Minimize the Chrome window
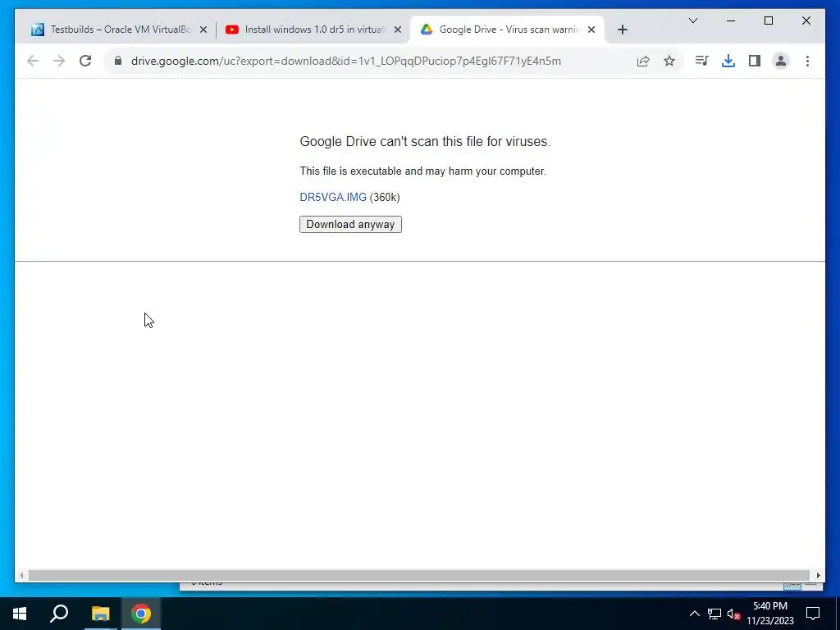The image size is (840, 630). [731, 21]
